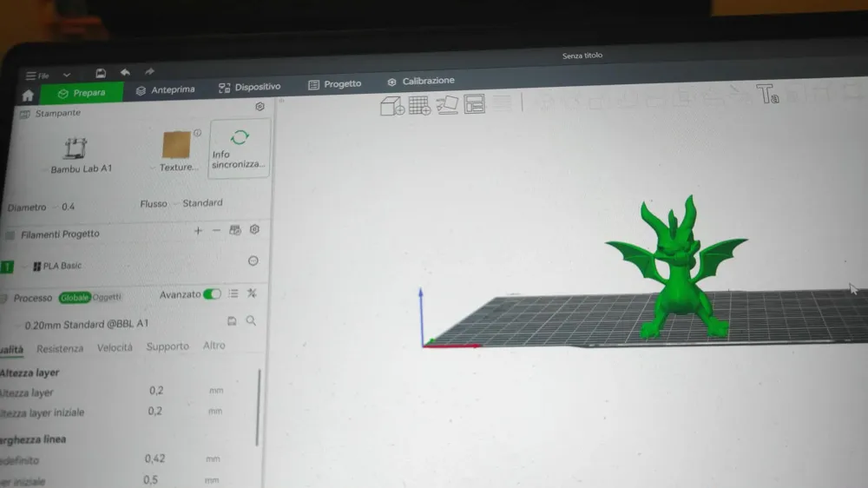Open the Altro settings tab
This screenshot has height=488, width=868.
(214, 346)
